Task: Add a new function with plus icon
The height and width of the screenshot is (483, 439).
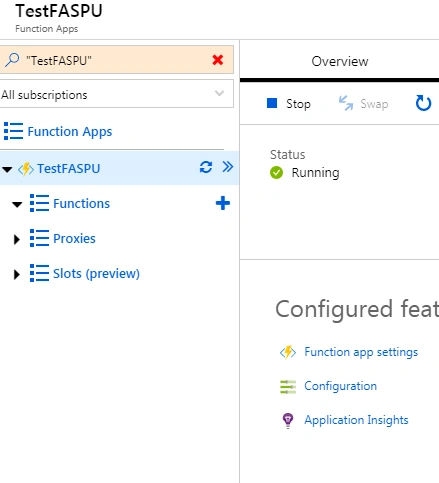Action: tap(223, 203)
